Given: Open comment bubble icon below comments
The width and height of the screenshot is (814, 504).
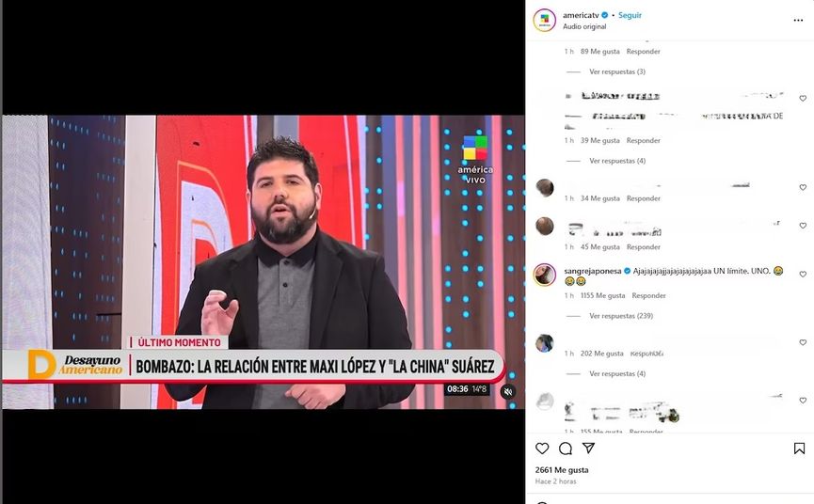Looking at the screenshot, I should coord(566,449).
